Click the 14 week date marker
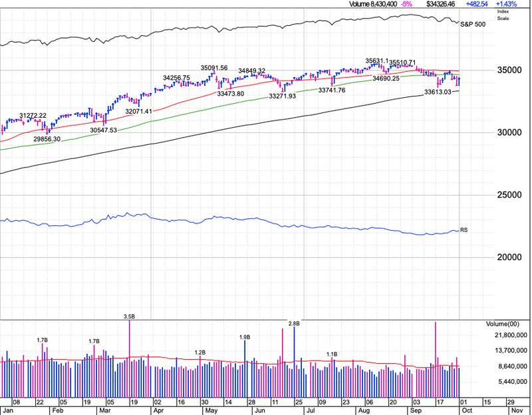This screenshot has height=415, width=532. (x=228, y=402)
